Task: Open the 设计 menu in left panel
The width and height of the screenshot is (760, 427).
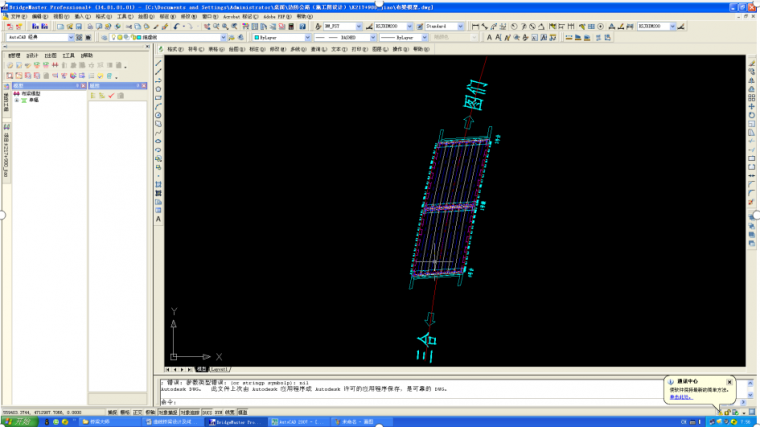Action: click(x=32, y=56)
